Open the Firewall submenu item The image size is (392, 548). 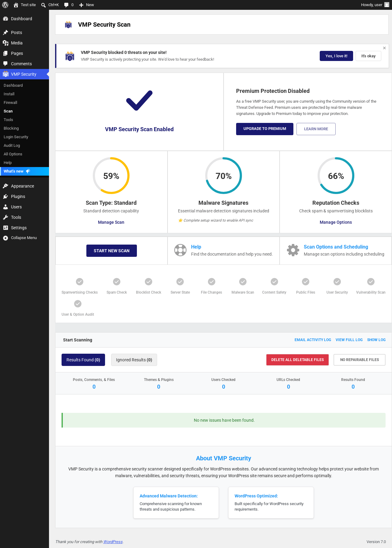tap(24, 103)
